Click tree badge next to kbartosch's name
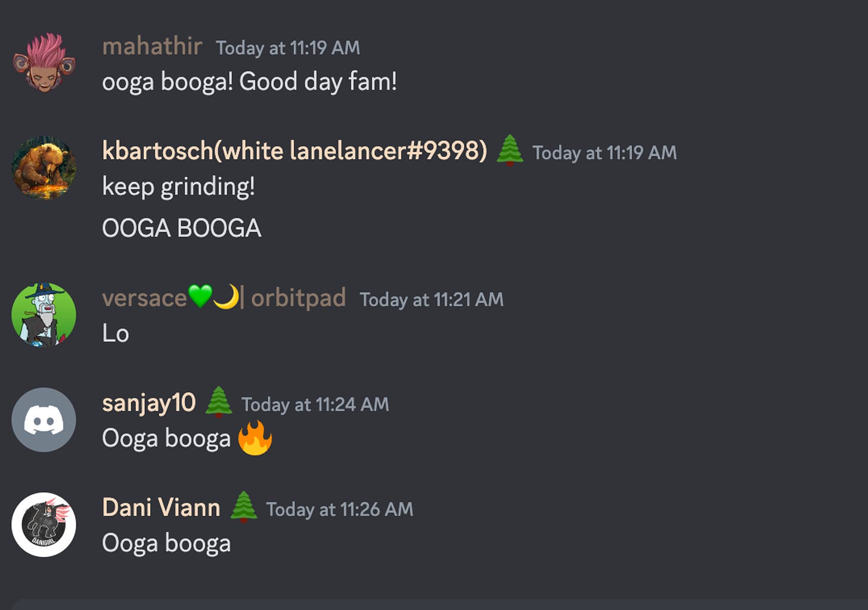The width and height of the screenshot is (868, 610). (510, 150)
